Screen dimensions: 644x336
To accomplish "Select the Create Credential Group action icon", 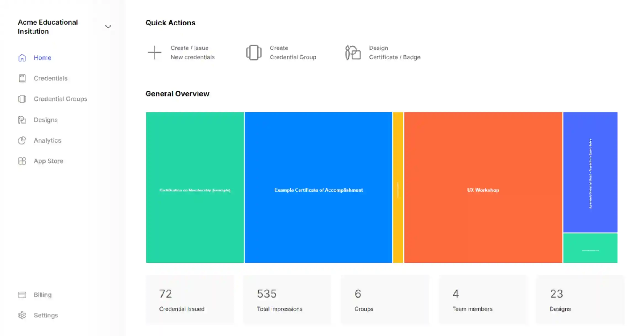I will pyautogui.click(x=254, y=53).
